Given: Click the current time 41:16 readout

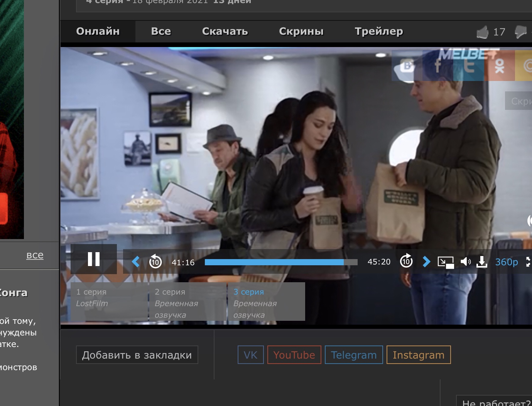Looking at the screenshot, I should pyautogui.click(x=183, y=263).
